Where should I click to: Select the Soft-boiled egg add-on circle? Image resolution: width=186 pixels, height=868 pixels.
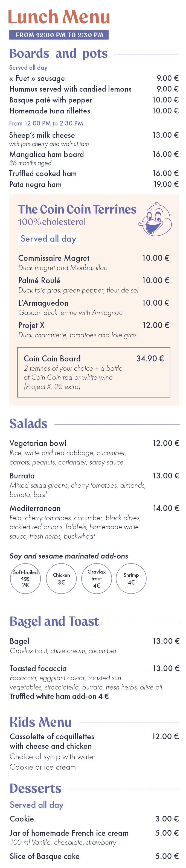(x=25, y=578)
